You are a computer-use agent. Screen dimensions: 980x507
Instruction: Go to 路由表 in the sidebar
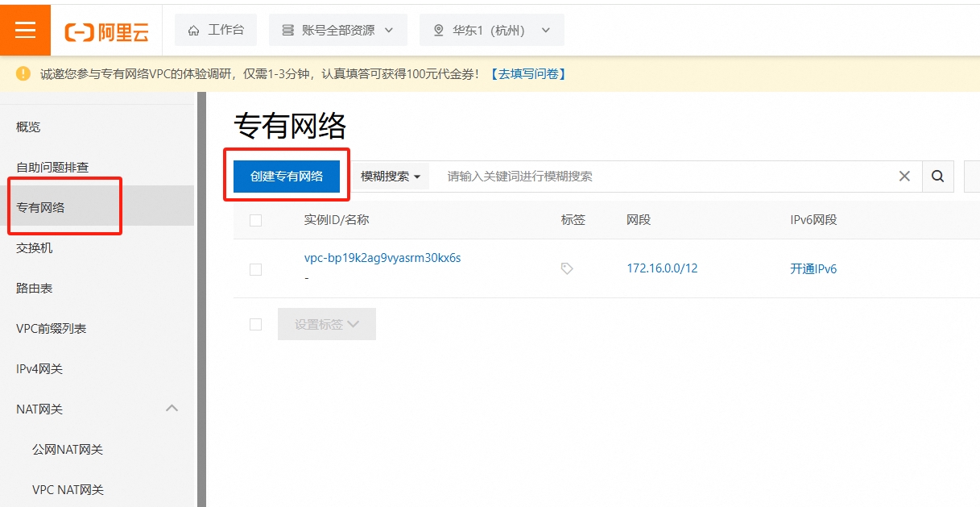click(x=35, y=288)
